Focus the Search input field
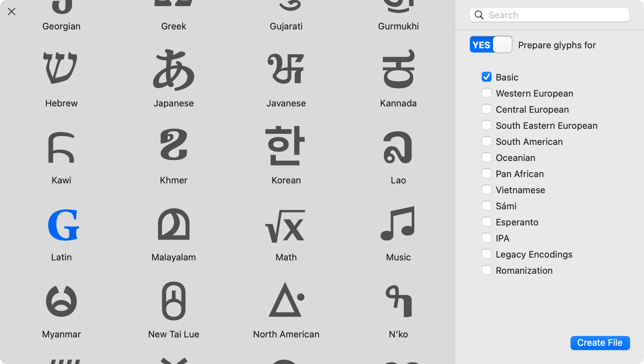Viewport: 644px width, 364px height. (x=550, y=15)
